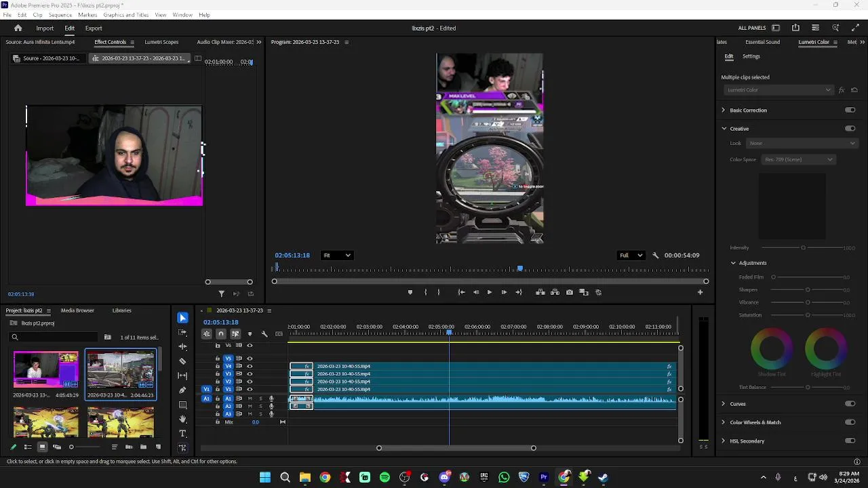Play the Program monitor sequence
This screenshot has width=868, height=488.
(490, 292)
